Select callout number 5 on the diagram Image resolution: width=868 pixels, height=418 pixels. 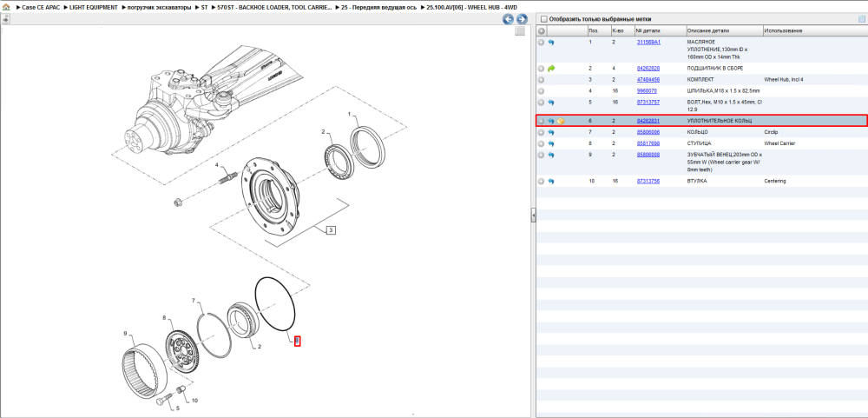click(x=178, y=409)
